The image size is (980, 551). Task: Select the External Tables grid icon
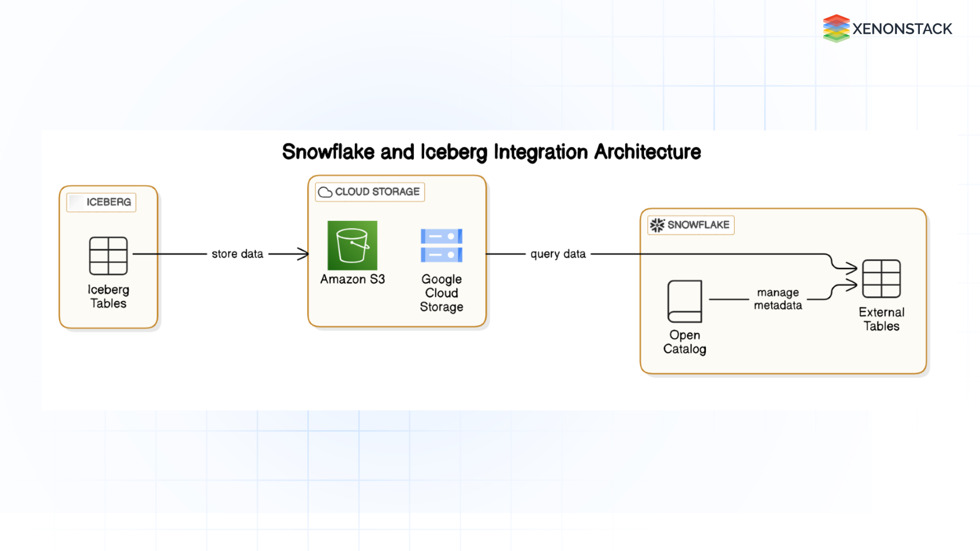(x=881, y=279)
